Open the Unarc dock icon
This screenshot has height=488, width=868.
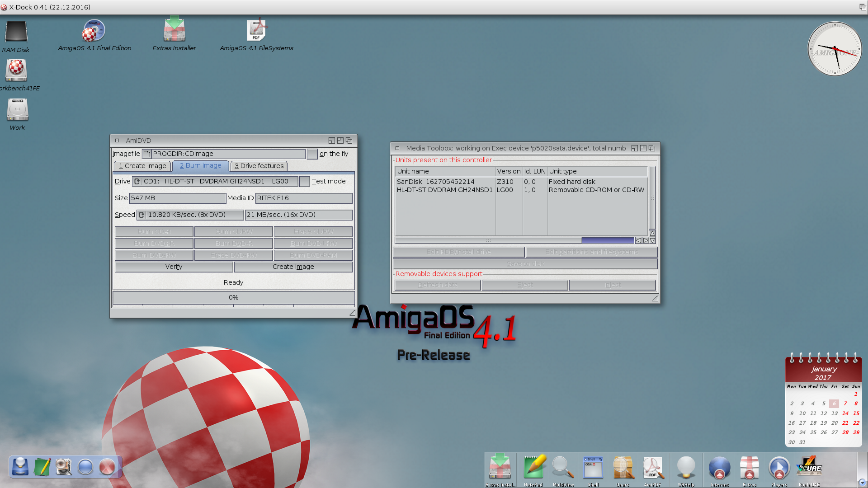click(x=623, y=468)
